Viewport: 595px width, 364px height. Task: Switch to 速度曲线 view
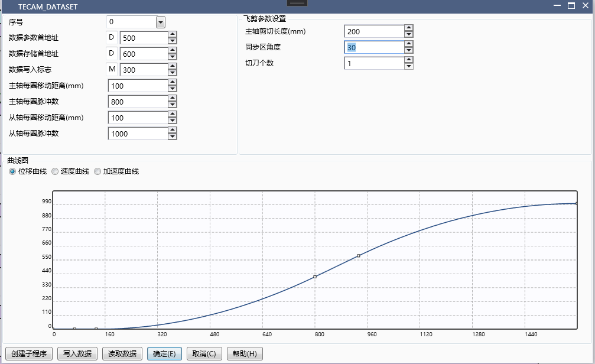click(55, 171)
